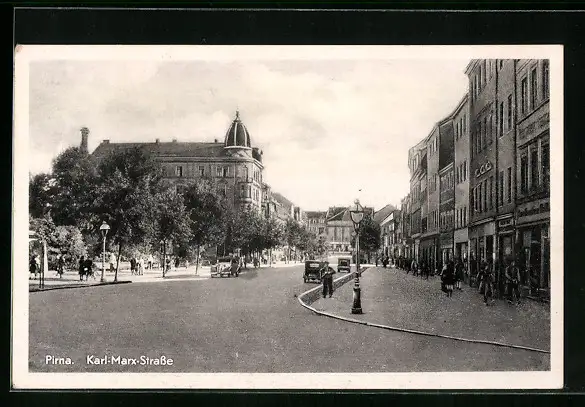Click the white postcard border at top
The height and width of the screenshot is (407, 585).
point(288,52)
